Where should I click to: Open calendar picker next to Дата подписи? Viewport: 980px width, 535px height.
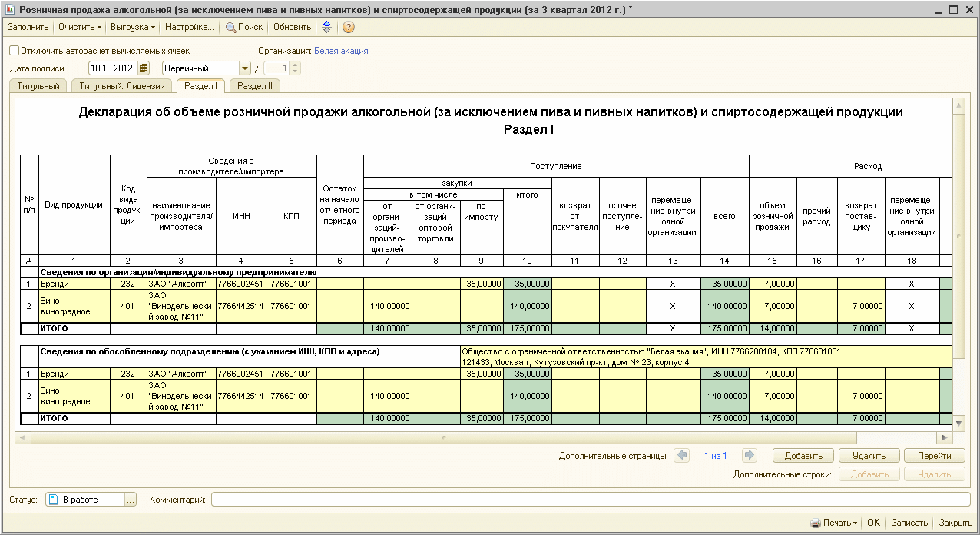click(x=144, y=68)
